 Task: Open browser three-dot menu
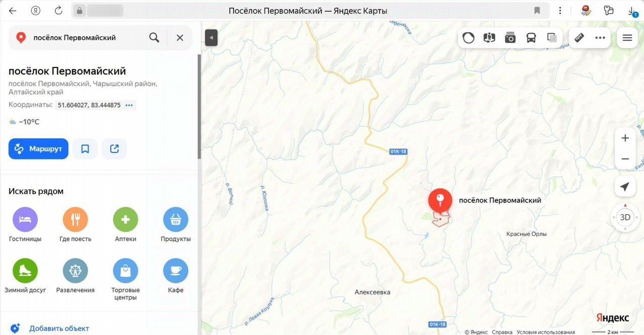coord(560,11)
